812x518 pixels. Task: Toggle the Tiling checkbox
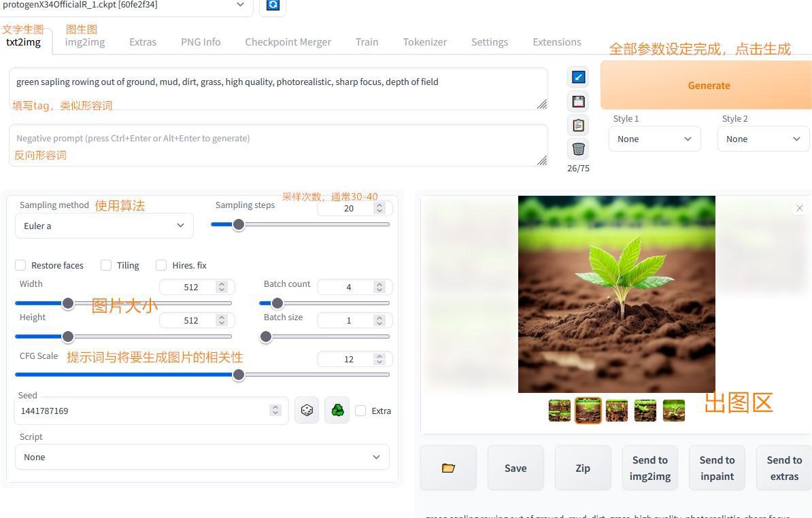click(106, 265)
